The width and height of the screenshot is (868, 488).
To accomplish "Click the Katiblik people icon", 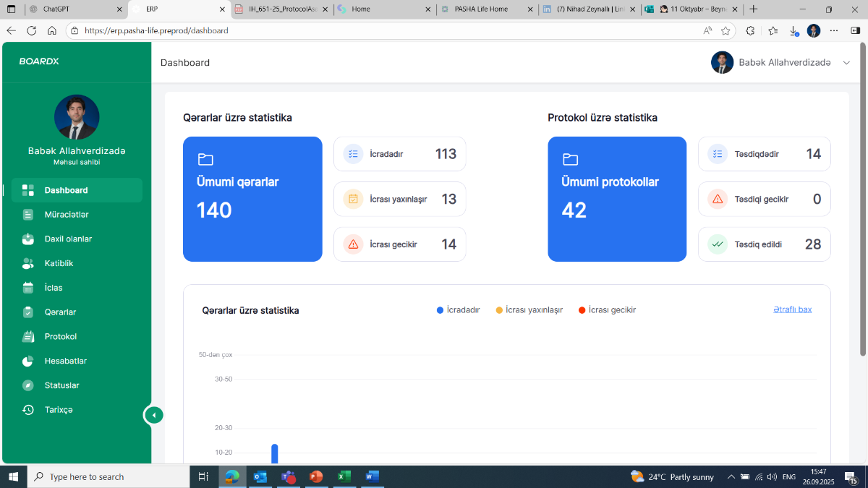I will coord(28,263).
